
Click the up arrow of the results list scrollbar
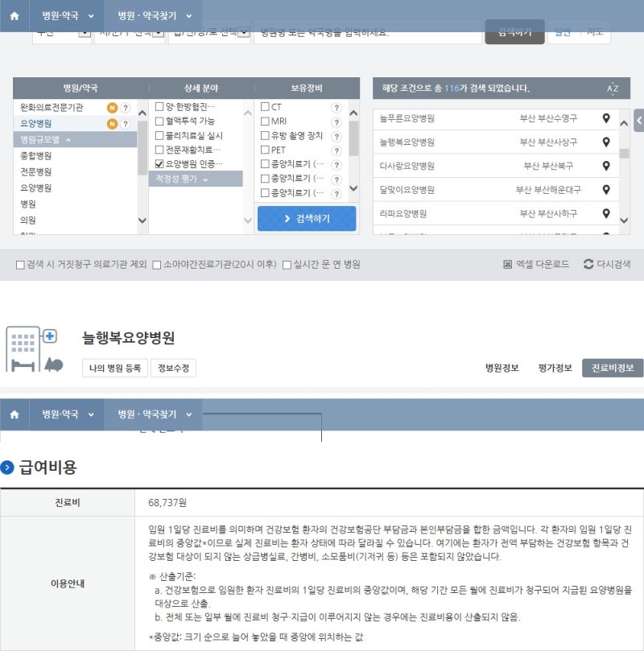(624, 123)
